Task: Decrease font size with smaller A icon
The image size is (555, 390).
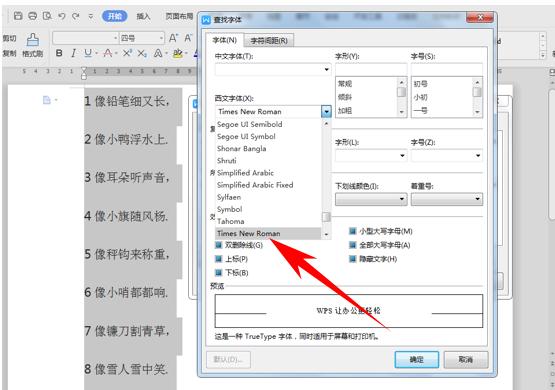Action: (x=188, y=38)
